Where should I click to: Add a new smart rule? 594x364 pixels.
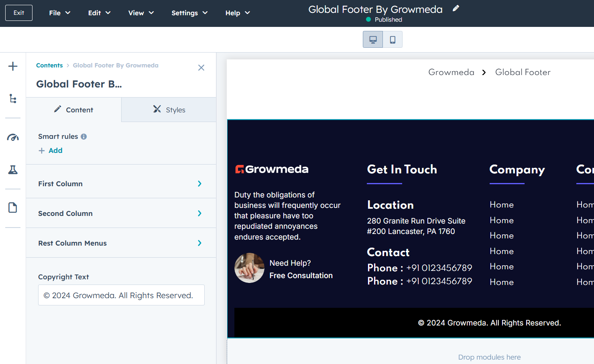51,150
